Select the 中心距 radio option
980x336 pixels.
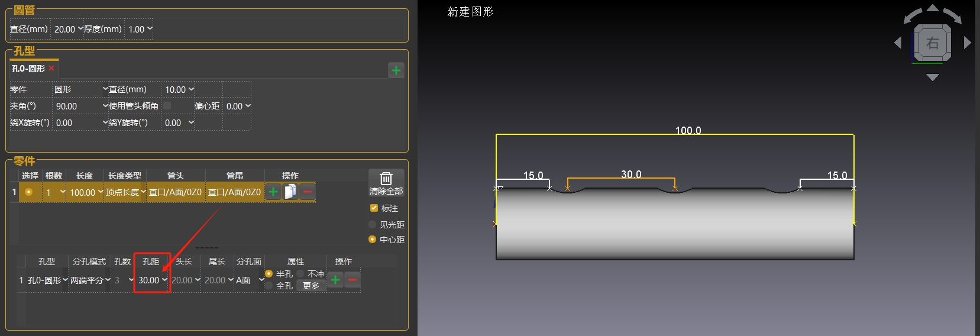pos(372,240)
